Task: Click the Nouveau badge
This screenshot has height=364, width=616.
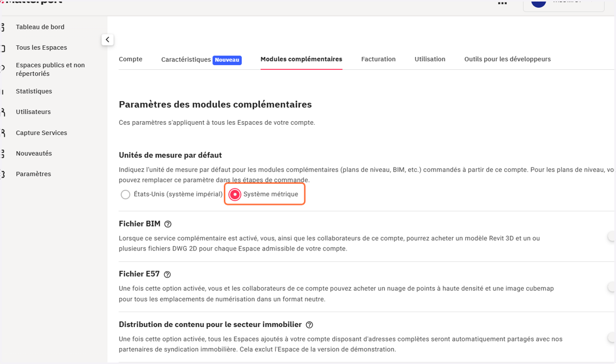Action: tap(227, 60)
